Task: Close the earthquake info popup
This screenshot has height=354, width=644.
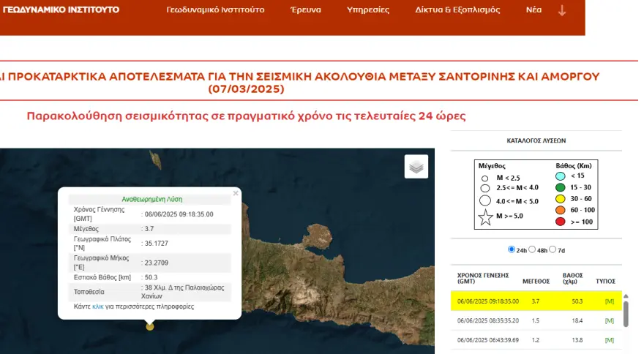Action: click(x=236, y=194)
